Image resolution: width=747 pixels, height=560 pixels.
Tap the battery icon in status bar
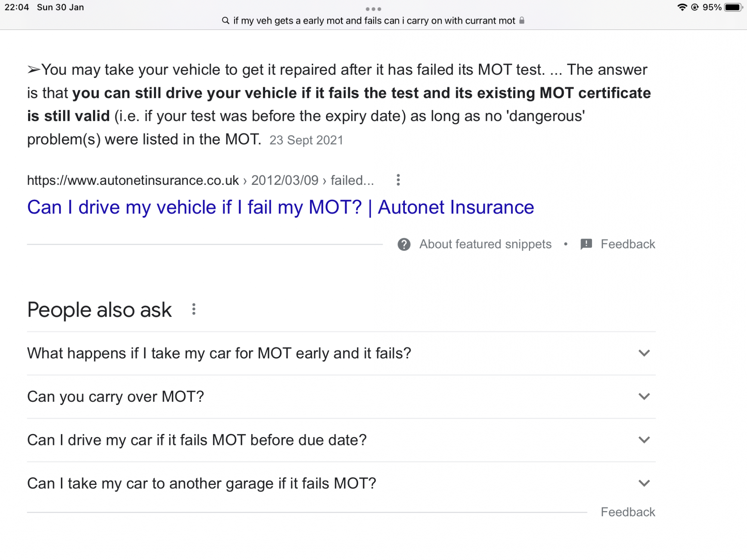(733, 7)
